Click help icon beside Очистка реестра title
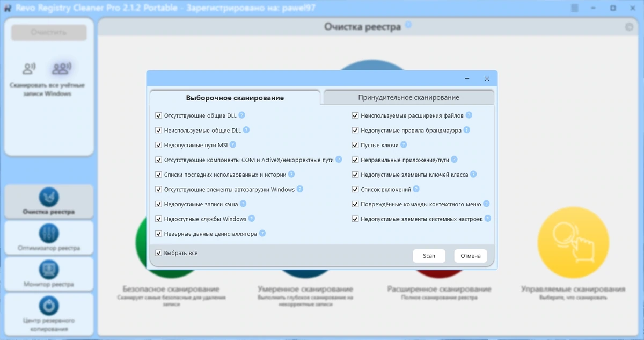The image size is (644, 340). coord(408,25)
